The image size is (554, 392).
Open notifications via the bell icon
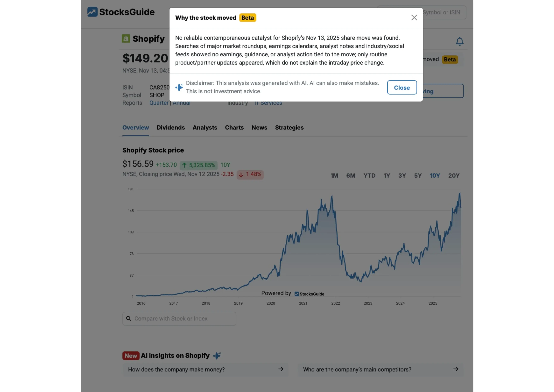click(460, 41)
